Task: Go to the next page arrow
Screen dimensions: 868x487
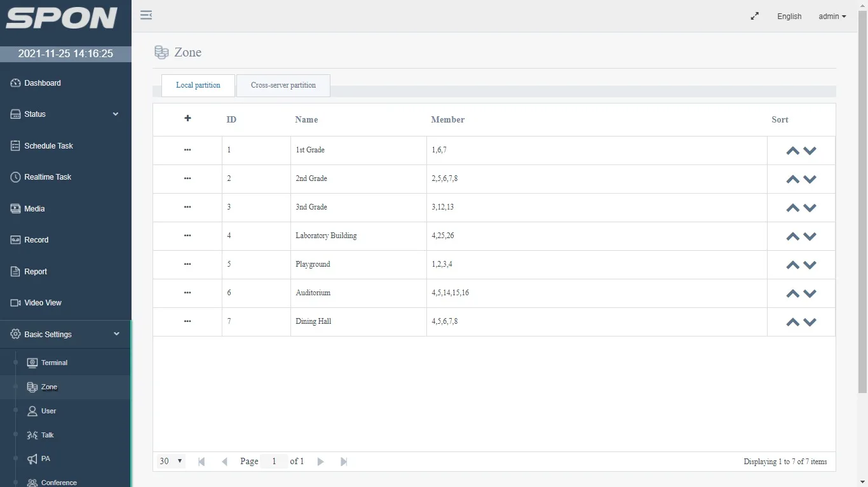Action: pos(321,462)
